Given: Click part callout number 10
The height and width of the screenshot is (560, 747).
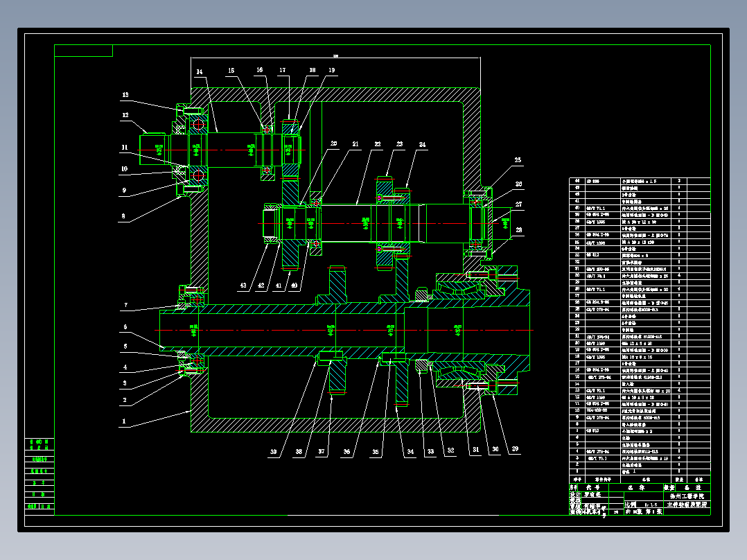Looking at the screenshot, I should click(x=124, y=168).
